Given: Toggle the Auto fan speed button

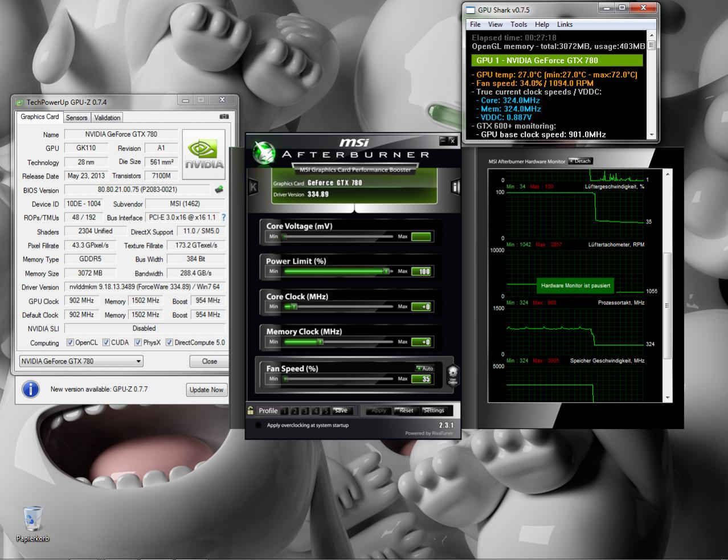Looking at the screenshot, I should click(x=425, y=368).
